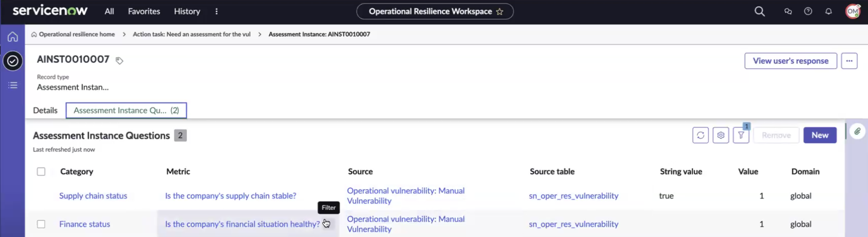This screenshot has height=237, width=868.
Task: Open sn_oper_res_vulnerability in Supply chain row
Action: [574, 196]
